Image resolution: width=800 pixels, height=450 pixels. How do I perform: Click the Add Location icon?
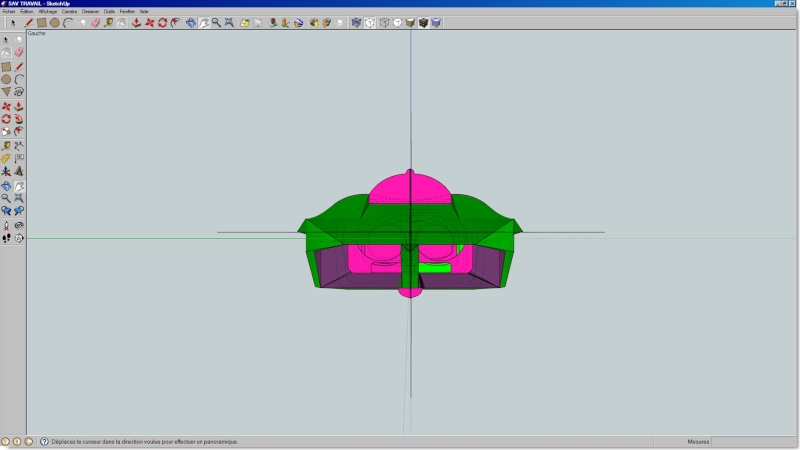[245, 22]
